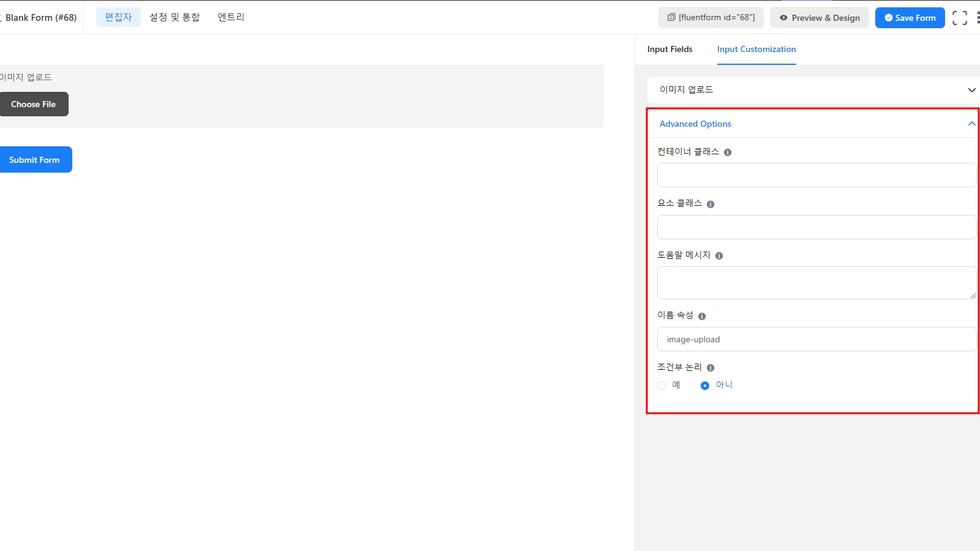
Task: Focus the 도움말 메시지 textarea
Action: click(x=816, y=283)
